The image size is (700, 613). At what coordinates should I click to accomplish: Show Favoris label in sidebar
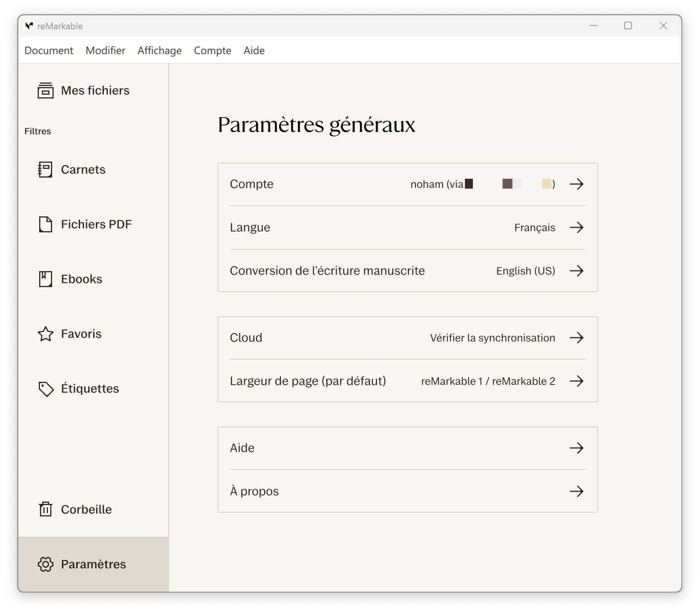coord(81,334)
